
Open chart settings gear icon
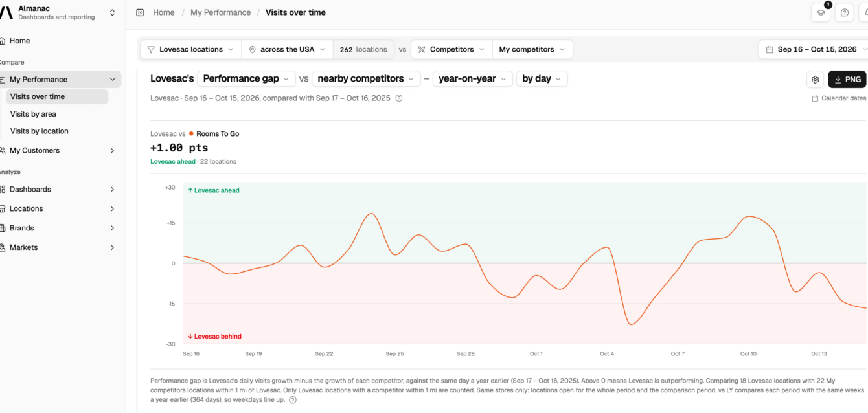pos(815,80)
